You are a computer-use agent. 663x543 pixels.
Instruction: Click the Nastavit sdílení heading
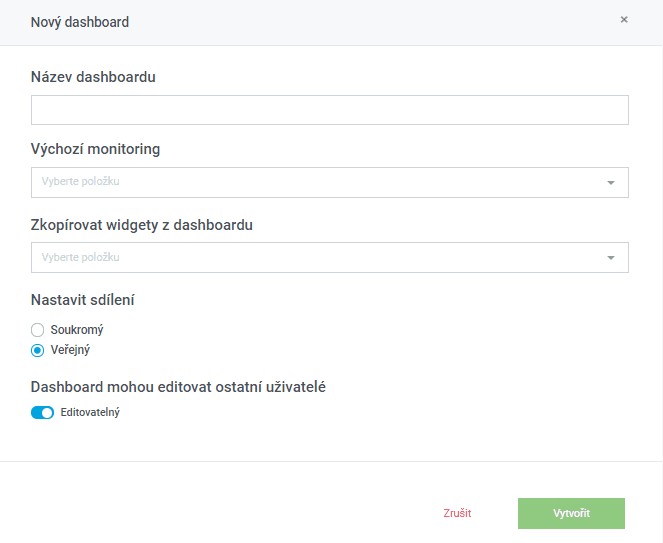(85, 298)
